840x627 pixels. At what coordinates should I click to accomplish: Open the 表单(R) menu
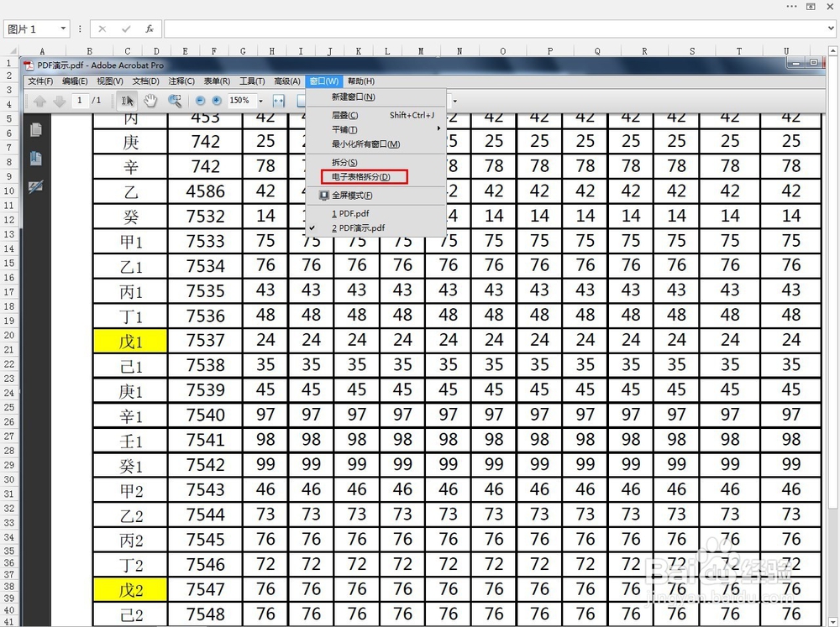[x=217, y=81]
